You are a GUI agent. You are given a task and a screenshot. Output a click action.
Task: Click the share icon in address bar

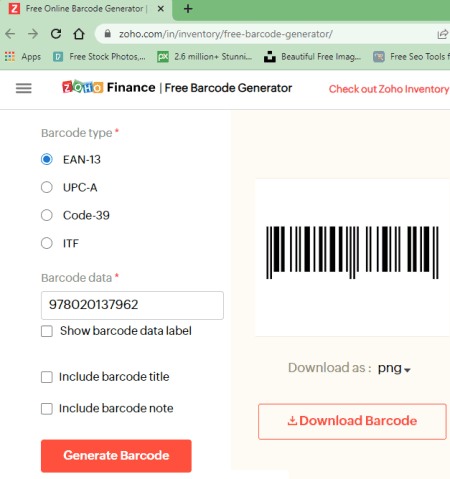[x=443, y=34]
